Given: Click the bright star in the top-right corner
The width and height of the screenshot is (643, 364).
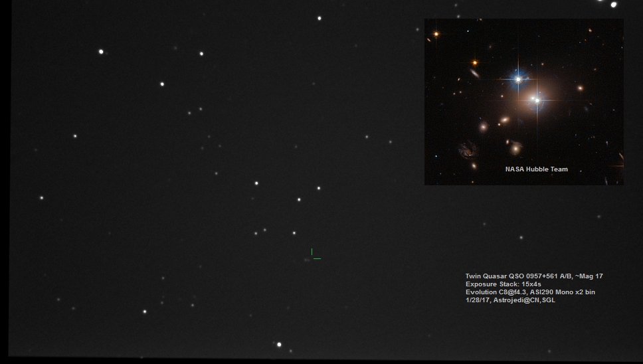Looking at the screenshot, I should click(613, 5).
